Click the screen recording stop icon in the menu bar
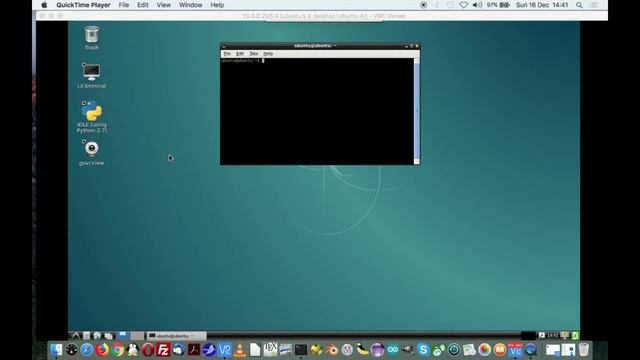 pyautogui.click(x=423, y=5)
